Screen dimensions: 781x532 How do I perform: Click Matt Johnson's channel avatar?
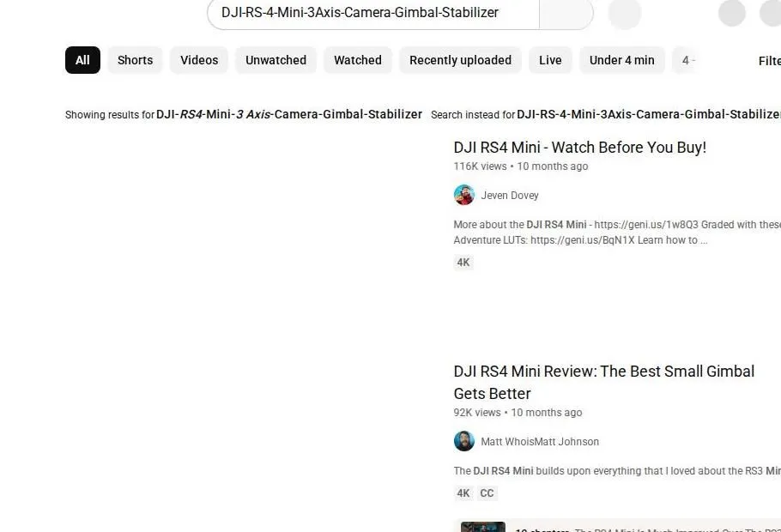pyautogui.click(x=464, y=441)
